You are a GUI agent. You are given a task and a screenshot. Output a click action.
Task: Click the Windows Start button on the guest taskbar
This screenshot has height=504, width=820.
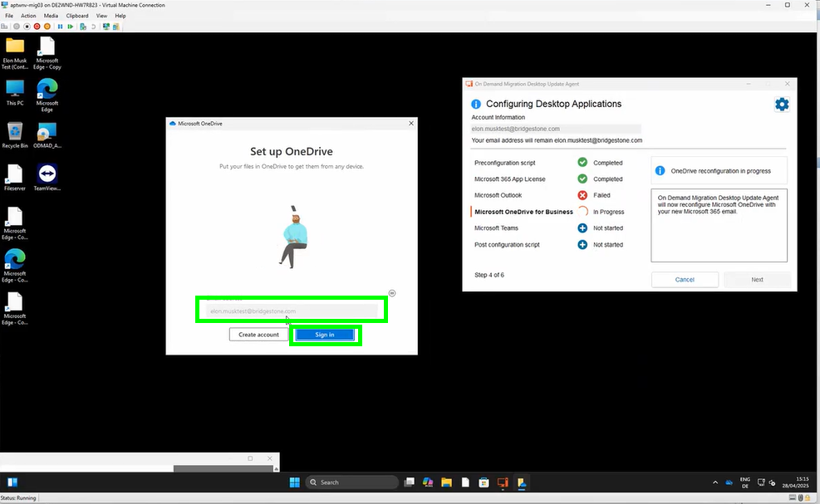tap(294, 482)
